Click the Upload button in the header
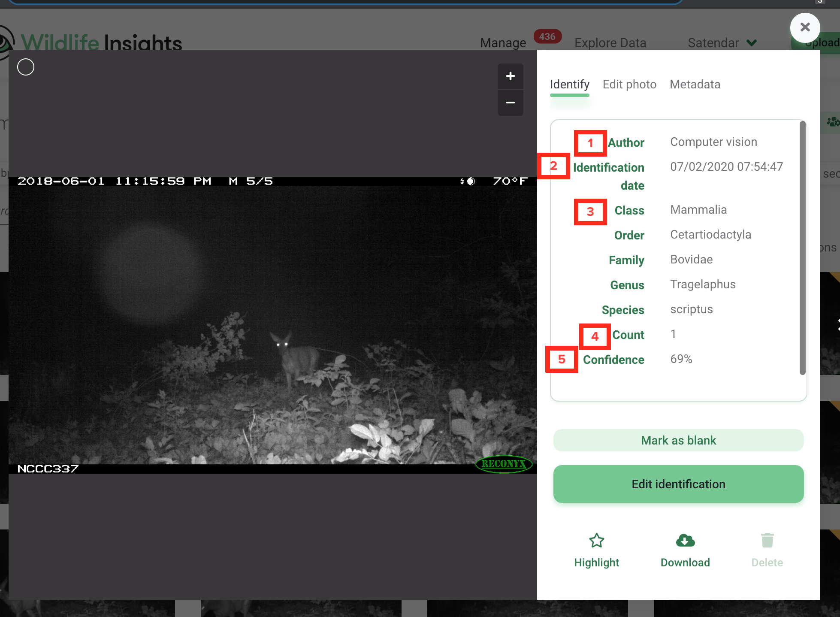Viewport: 840px width, 617px height. 815,42
